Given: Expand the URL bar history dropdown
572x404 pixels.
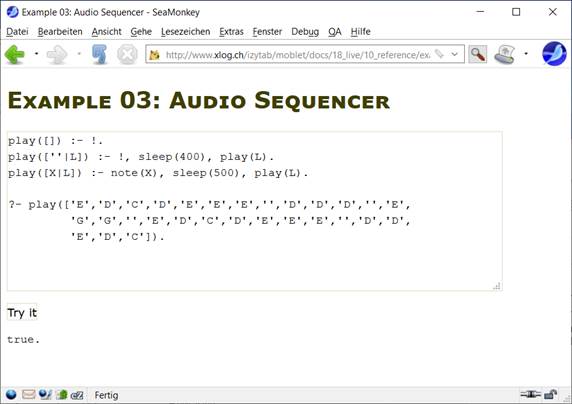Looking at the screenshot, I should (455, 54).
